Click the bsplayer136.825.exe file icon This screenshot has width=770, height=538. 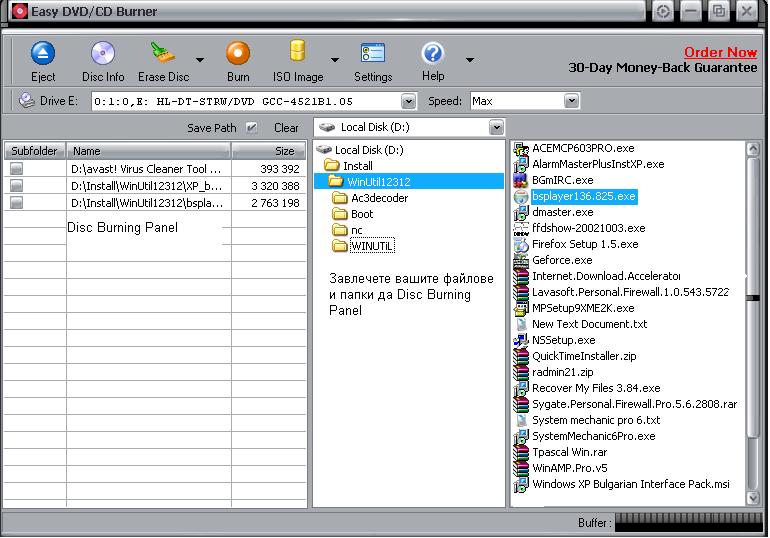(x=521, y=196)
